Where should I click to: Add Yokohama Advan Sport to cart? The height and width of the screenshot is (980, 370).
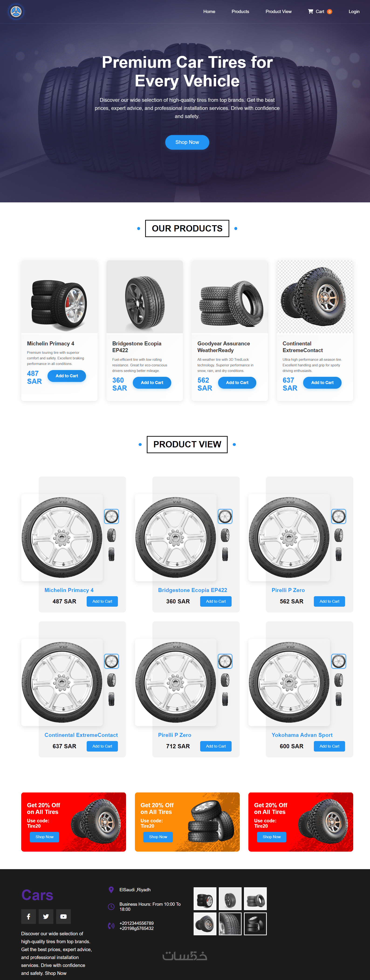(x=329, y=746)
